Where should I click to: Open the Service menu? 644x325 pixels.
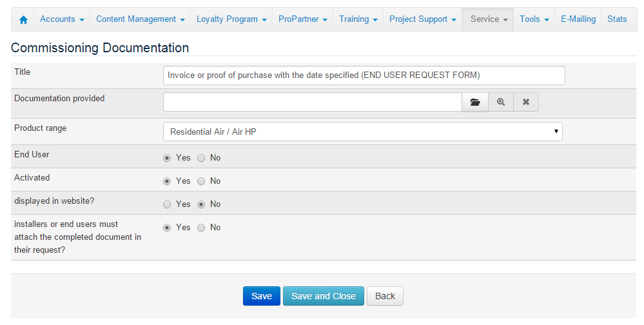point(488,19)
